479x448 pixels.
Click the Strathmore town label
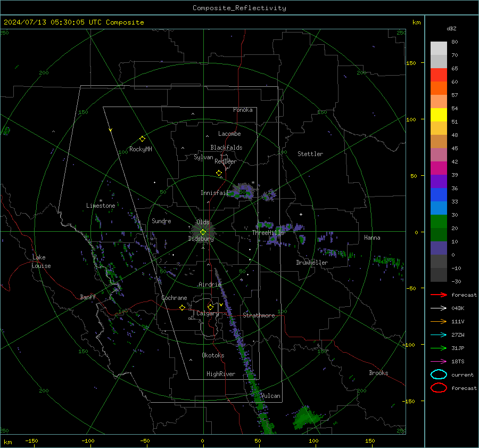pyautogui.click(x=259, y=315)
